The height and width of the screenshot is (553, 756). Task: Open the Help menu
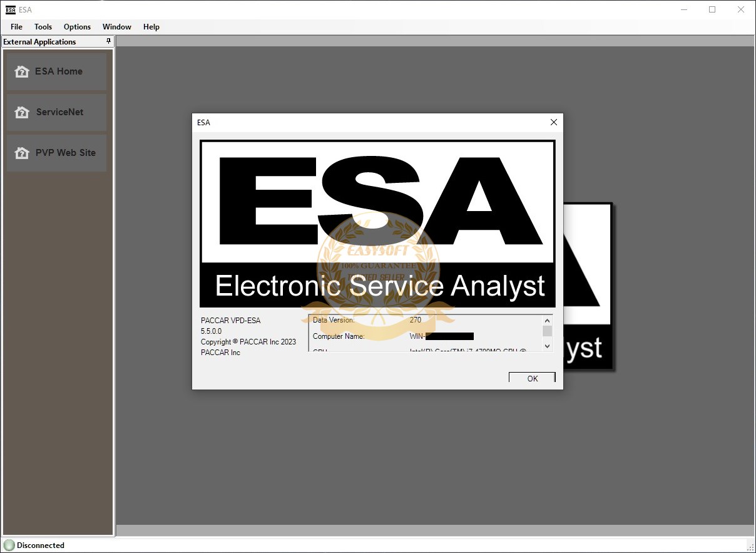[x=151, y=27]
